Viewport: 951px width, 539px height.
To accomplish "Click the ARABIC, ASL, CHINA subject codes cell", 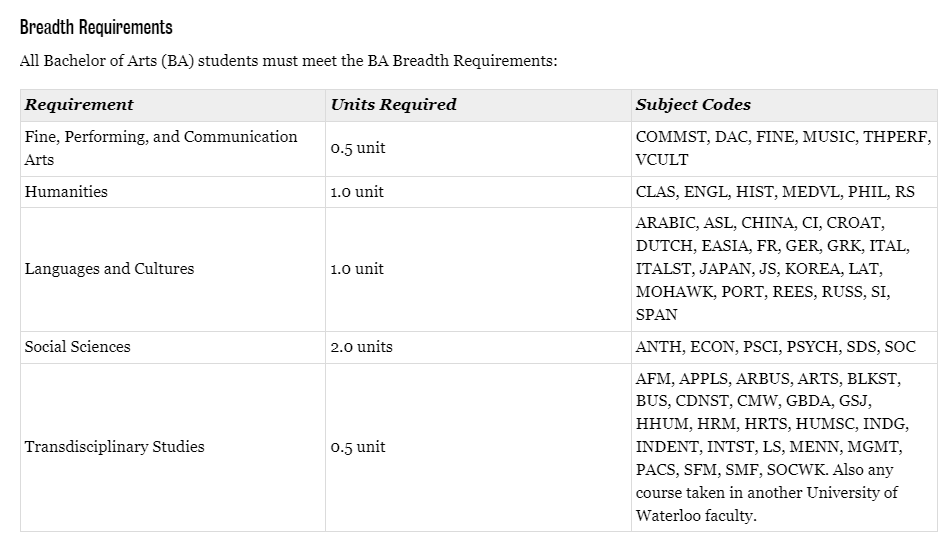I will (x=784, y=269).
